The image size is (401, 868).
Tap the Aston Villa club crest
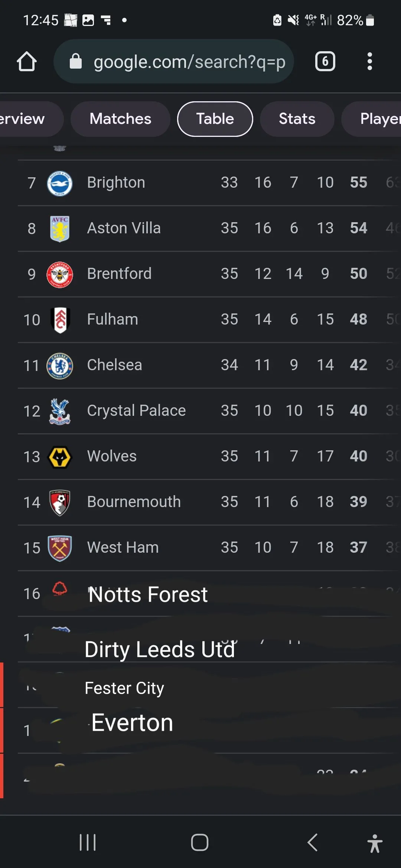(x=59, y=229)
